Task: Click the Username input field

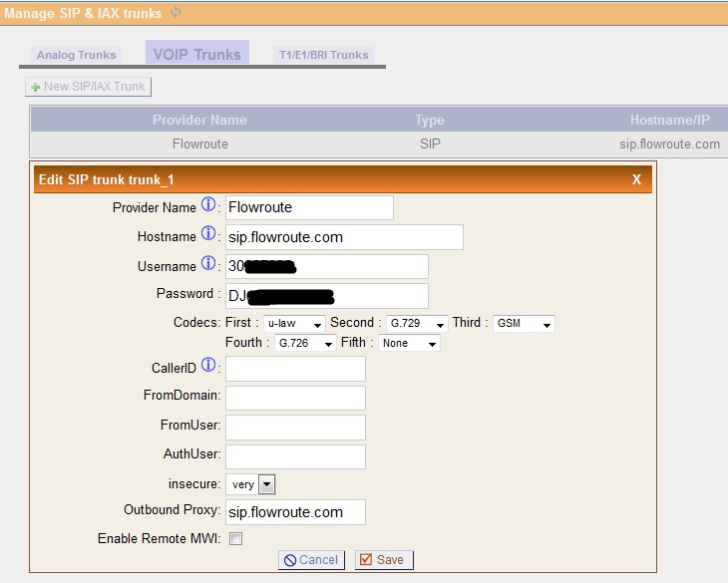Action: [327, 267]
